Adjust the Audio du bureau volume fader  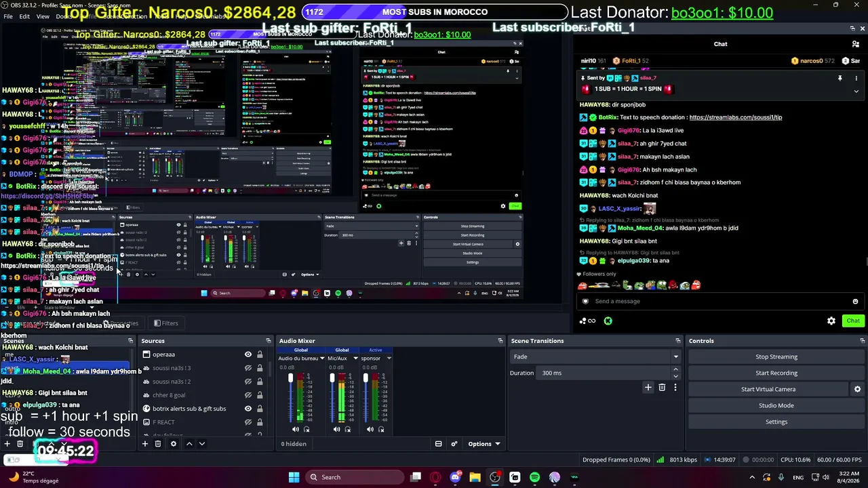click(290, 378)
